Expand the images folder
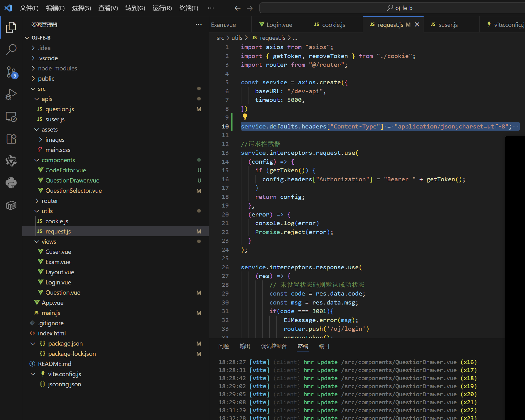Viewport: 525px width, 420px height. (x=116, y=140)
